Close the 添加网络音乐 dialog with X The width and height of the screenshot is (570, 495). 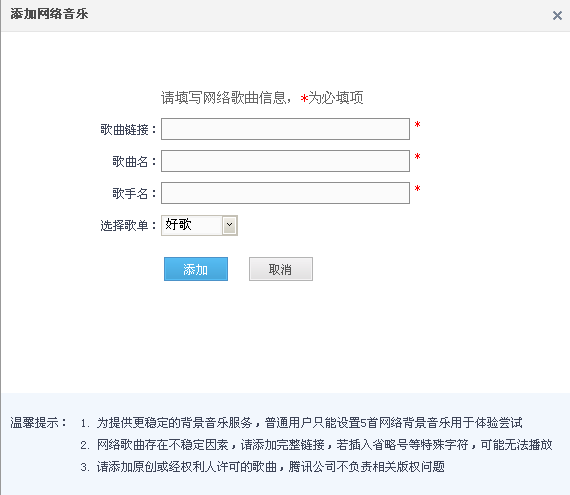[x=557, y=16]
